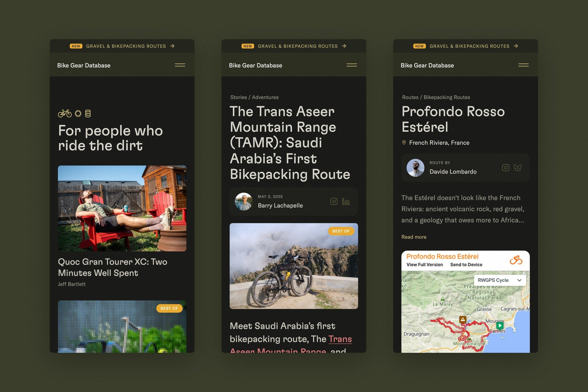This screenshot has width=588, height=392.
Task: Click the database stack icon above the headline
Action: tap(88, 113)
